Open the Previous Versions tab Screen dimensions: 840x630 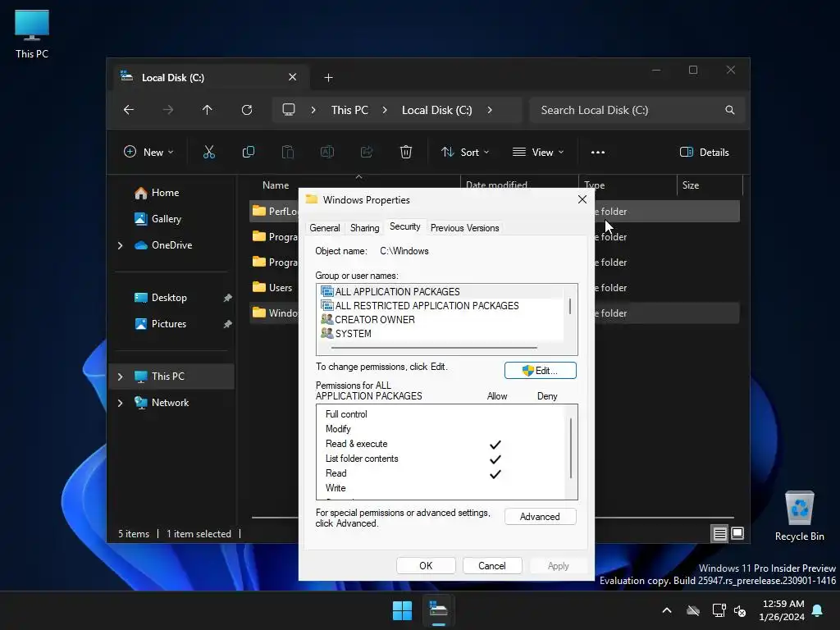pyautogui.click(x=464, y=228)
